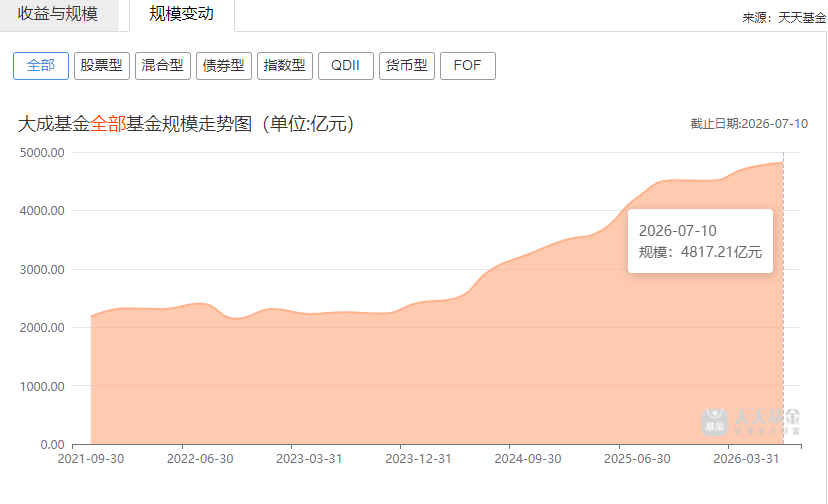Click the tooltip value 规模：4817.21亿元
The image size is (828, 504).
click(x=700, y=252)
